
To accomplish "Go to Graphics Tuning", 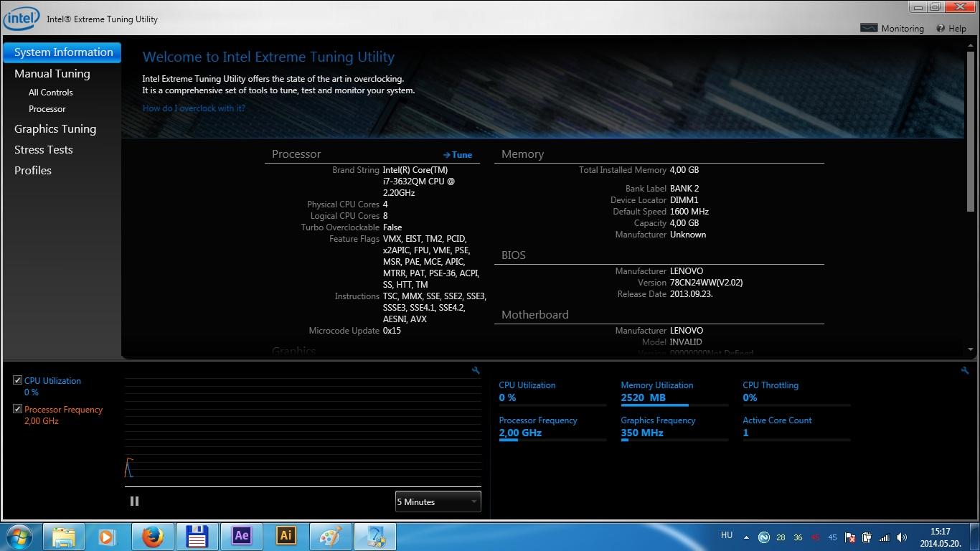I will tap(55, 128).
